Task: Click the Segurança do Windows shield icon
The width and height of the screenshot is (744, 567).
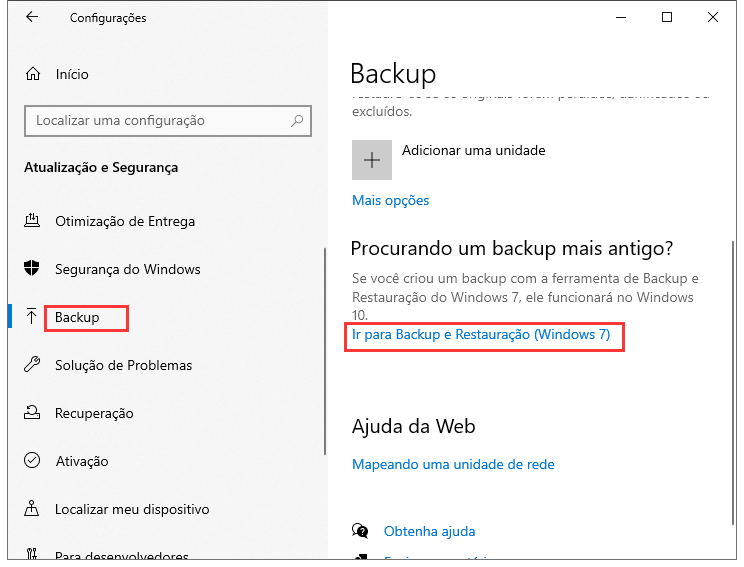Action: pos(33,269)
